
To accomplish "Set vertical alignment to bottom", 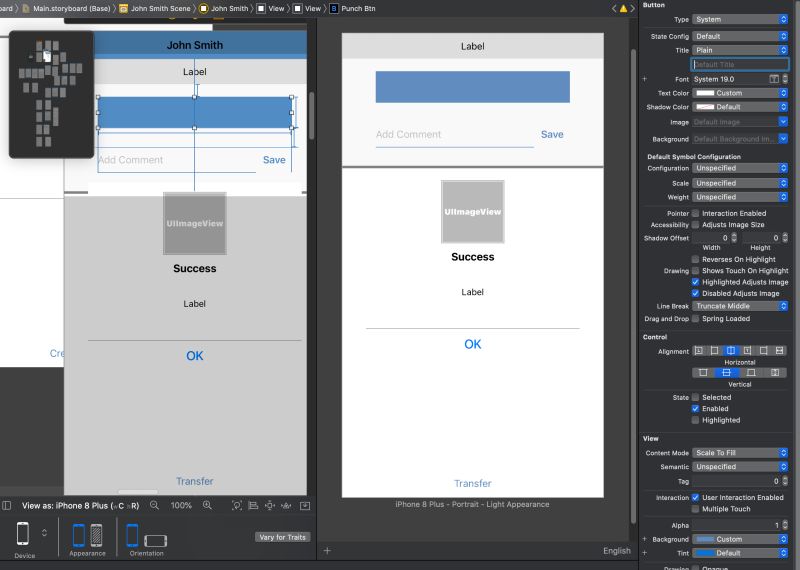I will (x=751, y=373).
